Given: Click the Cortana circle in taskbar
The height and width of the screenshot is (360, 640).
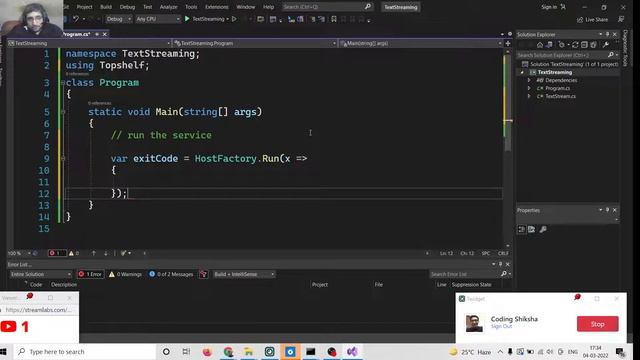Looking at the screenshot, I should click(166, 351).
